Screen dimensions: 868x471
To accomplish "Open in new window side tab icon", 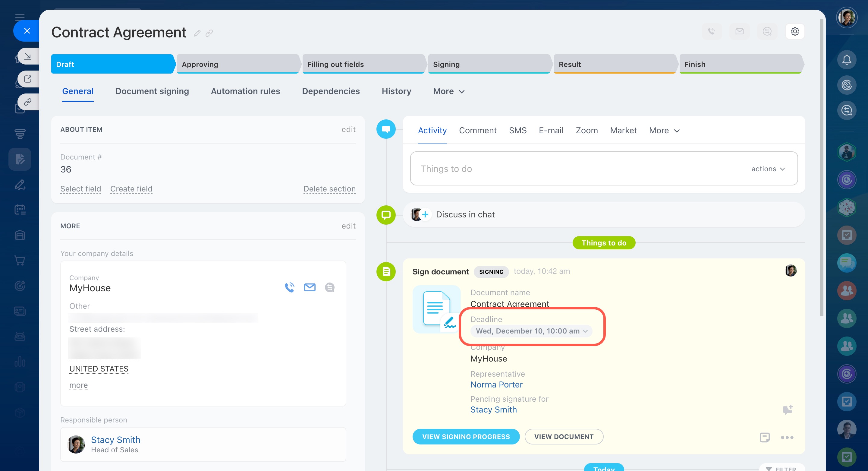I will 28,79.
